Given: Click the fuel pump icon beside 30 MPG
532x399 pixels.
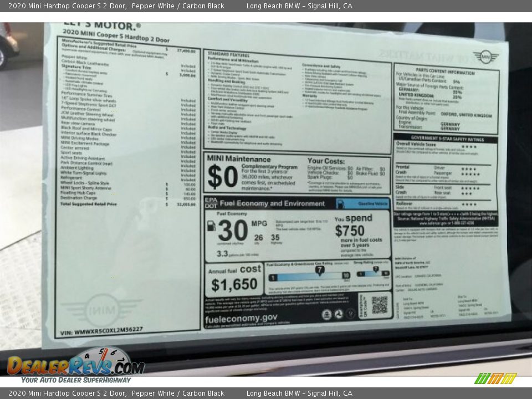Looking at the screenshot, I should click(x=211, y=226).
